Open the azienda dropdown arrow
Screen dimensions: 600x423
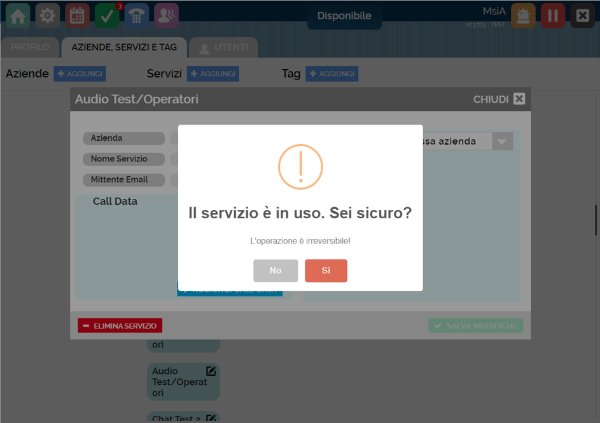[x=502, y=142]
